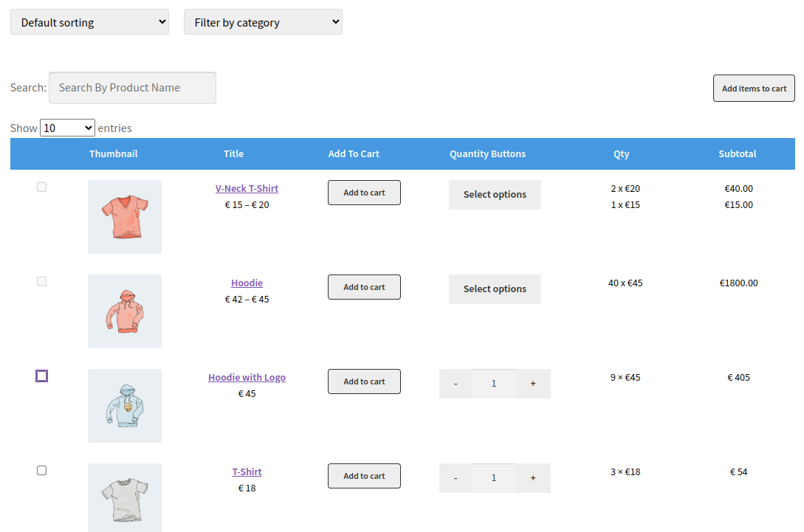The width and height of the screenshot is (804, 532).
Task: Change the Show entries count dropdown
Action: 67,127
